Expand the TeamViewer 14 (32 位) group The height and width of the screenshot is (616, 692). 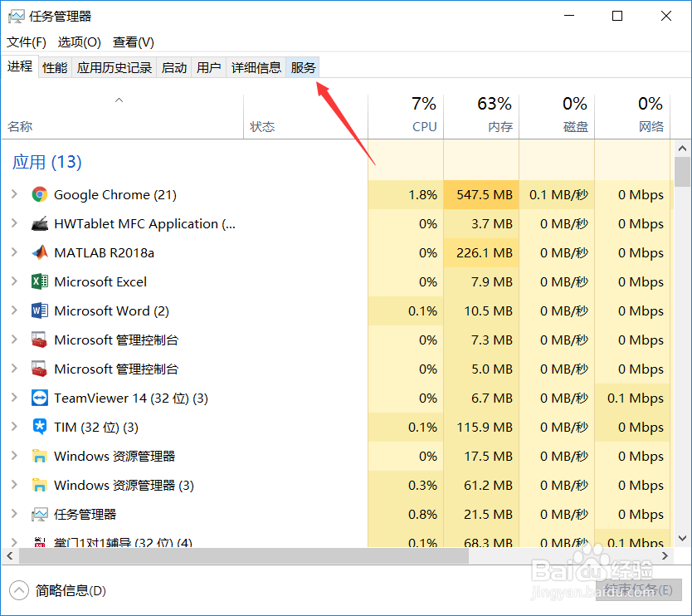[14, 398]
